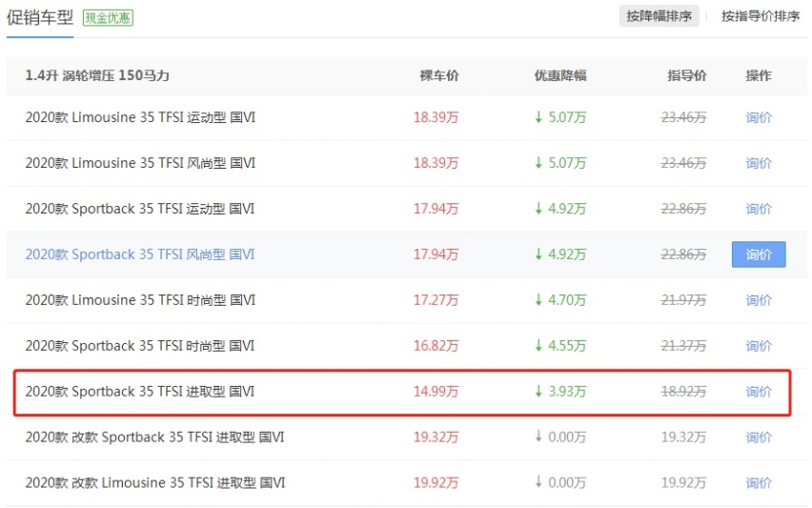Screen dimensions: 812x508
Task: Click 询价 for Sportback 35 TFSI 运动型
Action: click(759, 209)
